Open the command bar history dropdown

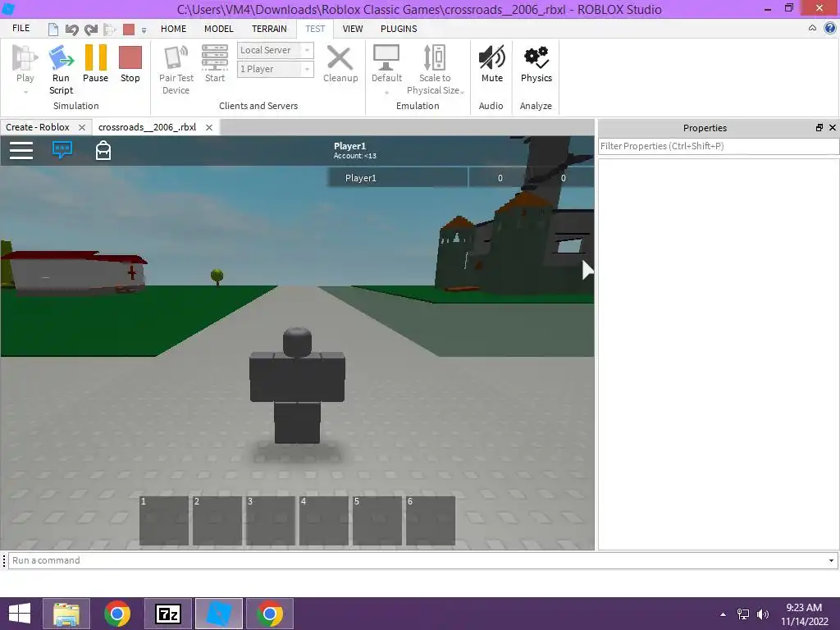[x=832, y=560]
